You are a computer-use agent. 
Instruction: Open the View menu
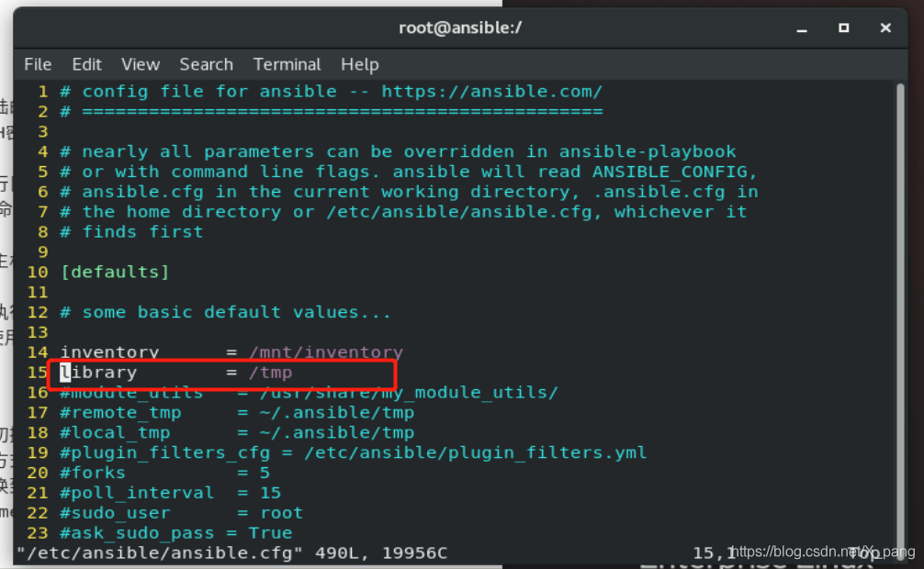141,64
